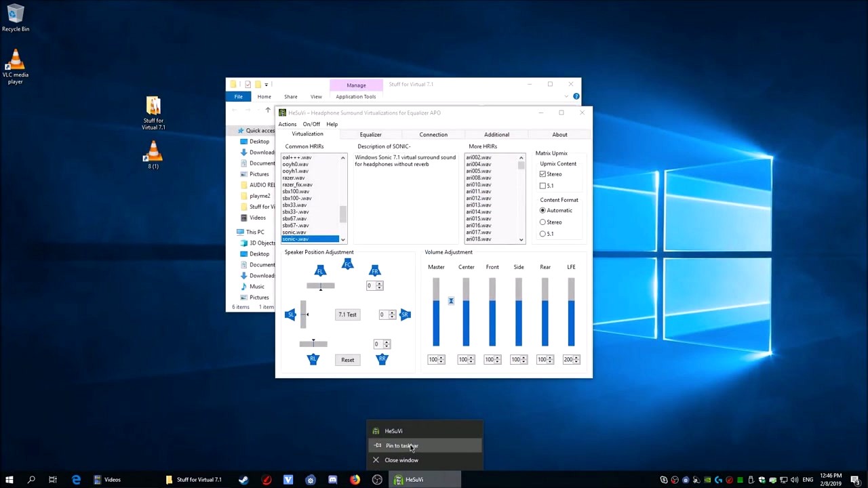Uncheck the Stereo Upmix Content checkbox
The width and height of the screenshot is (868, 488).
[x=542, y=174]
